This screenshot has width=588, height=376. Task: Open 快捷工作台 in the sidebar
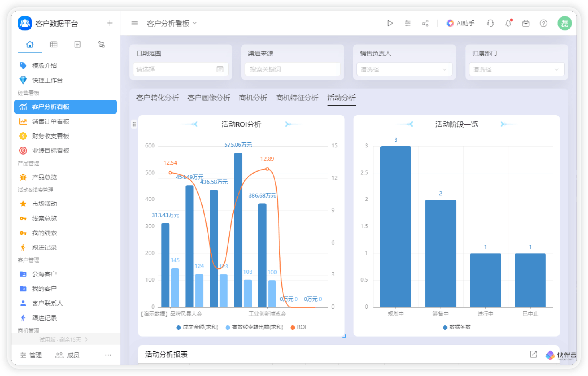[66, 80]
